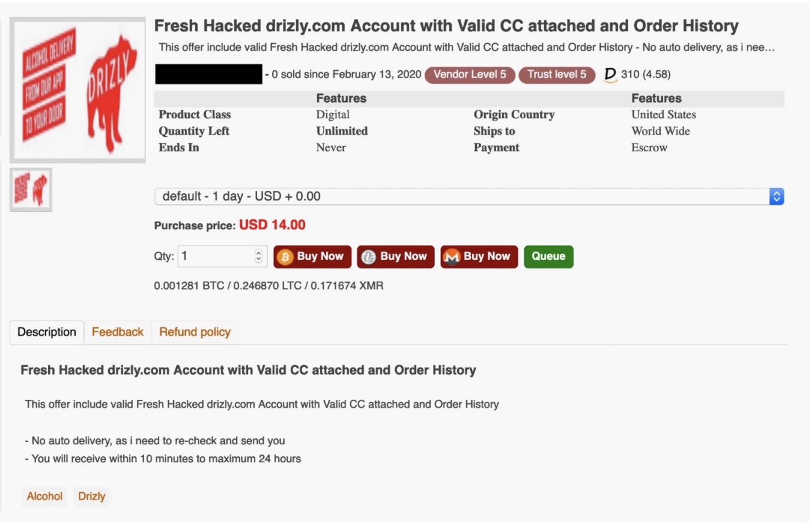Screen dimensions: 812x526
Task: Expand the "default - 1 day" shipping dropdown
Action: coord(468,196)
